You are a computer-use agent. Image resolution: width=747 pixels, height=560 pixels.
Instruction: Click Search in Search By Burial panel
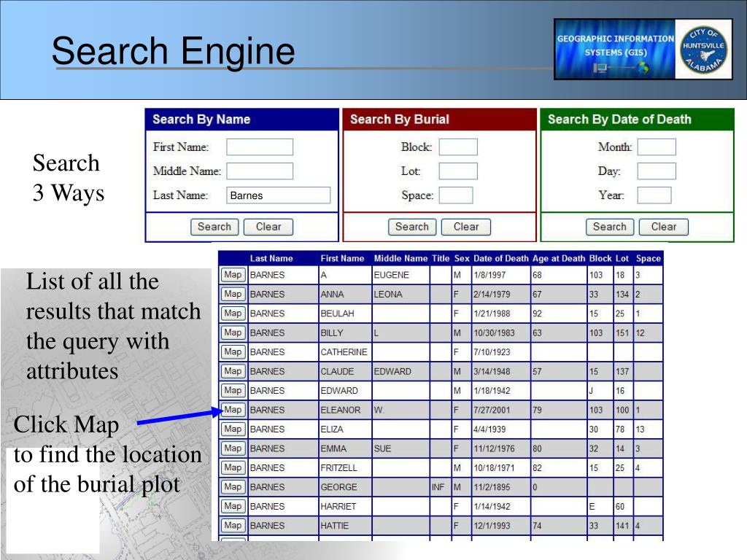[412, 227]
